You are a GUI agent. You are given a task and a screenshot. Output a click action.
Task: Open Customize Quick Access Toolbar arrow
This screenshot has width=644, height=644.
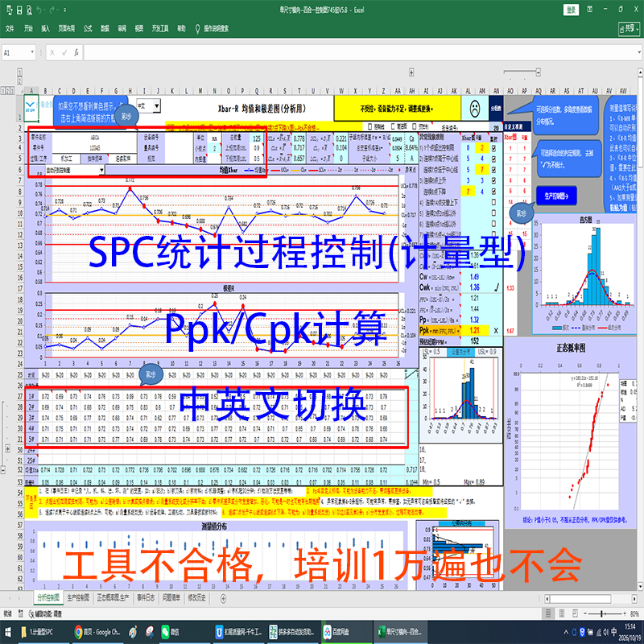click(65, 10)
